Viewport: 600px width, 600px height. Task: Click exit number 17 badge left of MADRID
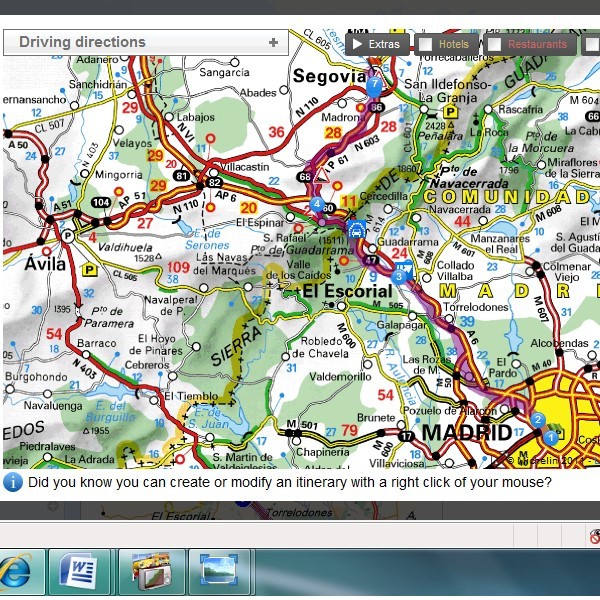pos(406,436)
